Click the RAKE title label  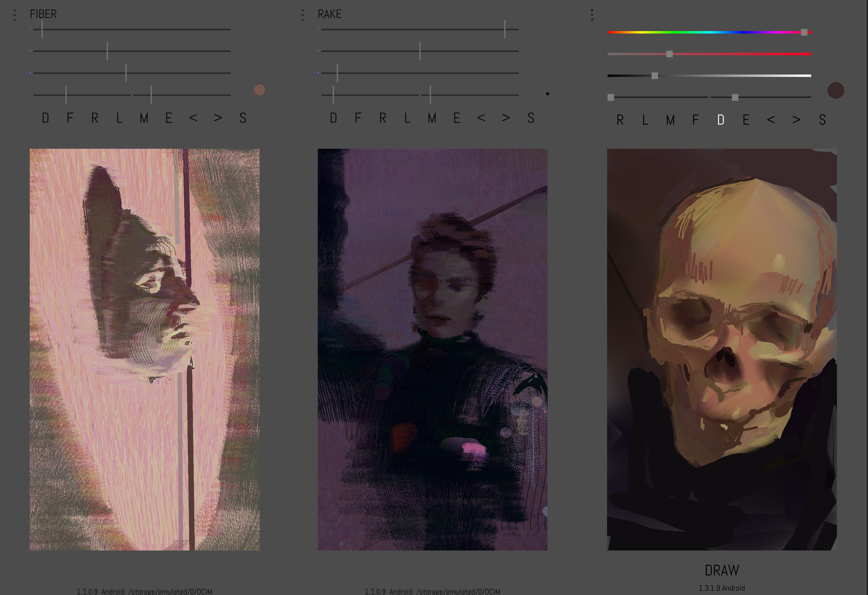[x=330, y=14]
